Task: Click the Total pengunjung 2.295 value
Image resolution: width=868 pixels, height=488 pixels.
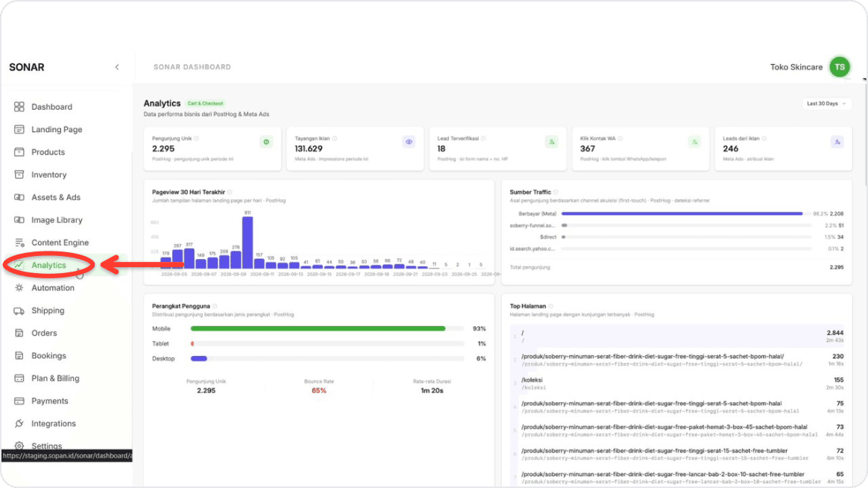Action: point(837,267)
